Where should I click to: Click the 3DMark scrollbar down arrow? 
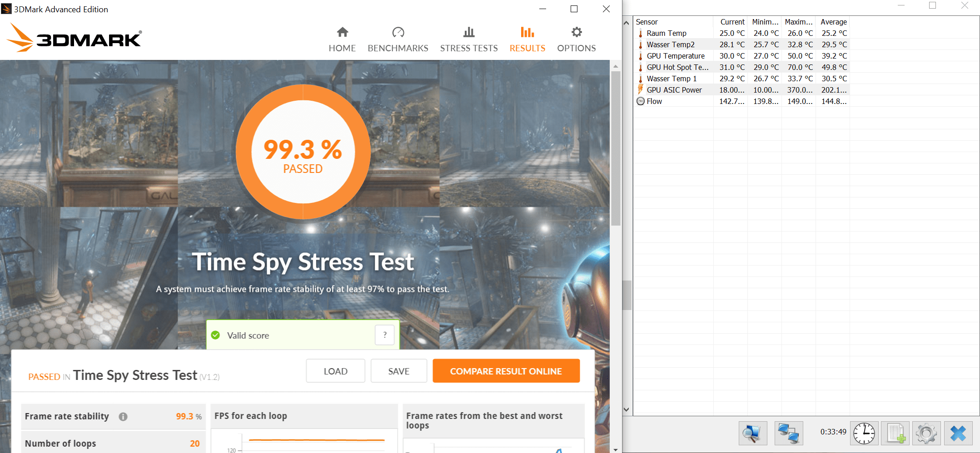point(616,449)
